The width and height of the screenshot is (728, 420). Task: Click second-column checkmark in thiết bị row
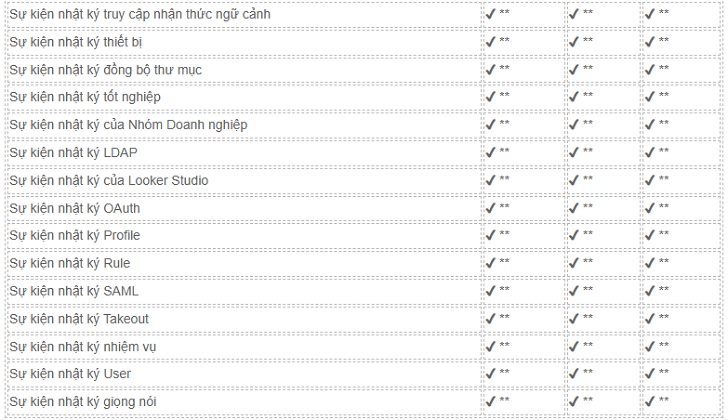[573, 42]
